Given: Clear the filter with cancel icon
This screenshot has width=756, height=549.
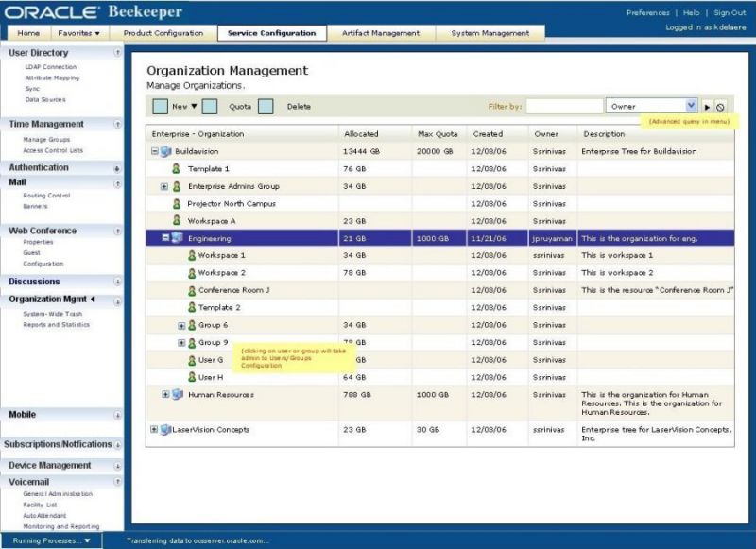Looking at the screenshot, I should pyautogui.click(x=720, y=107).
